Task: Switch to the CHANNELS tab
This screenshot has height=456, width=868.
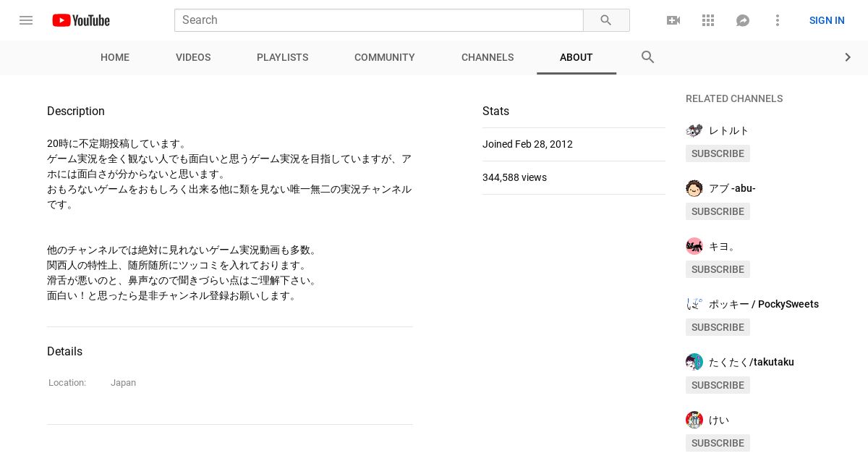Action: pos(488,57)
